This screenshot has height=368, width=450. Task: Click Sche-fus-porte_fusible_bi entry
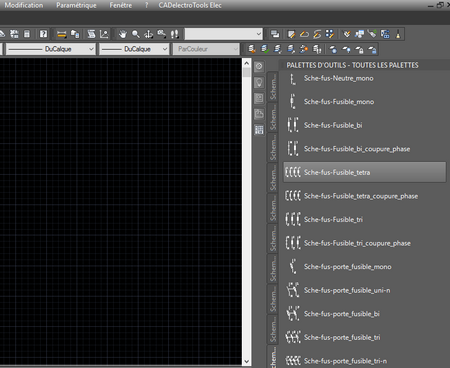365,314
